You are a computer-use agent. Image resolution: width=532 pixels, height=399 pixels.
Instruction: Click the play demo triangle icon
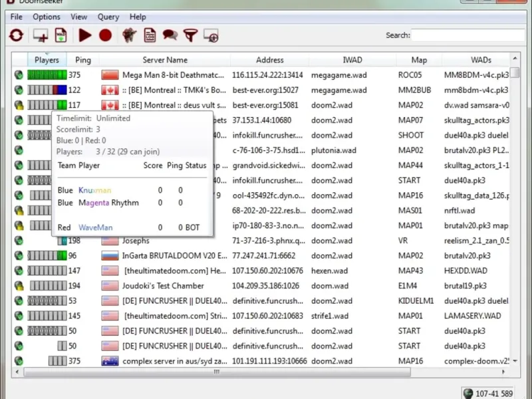click(x=85, y=35)
